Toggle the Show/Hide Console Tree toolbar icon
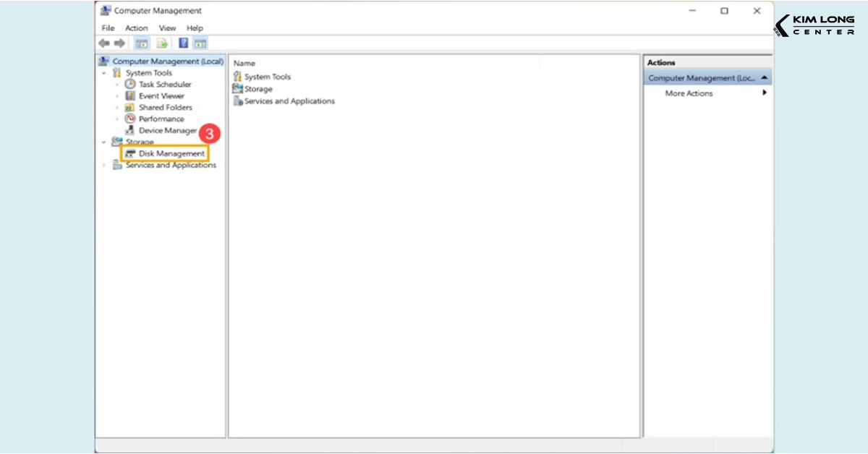Image resolution: width=868 pixels, height=454 pixels. (x=142, y=43)
